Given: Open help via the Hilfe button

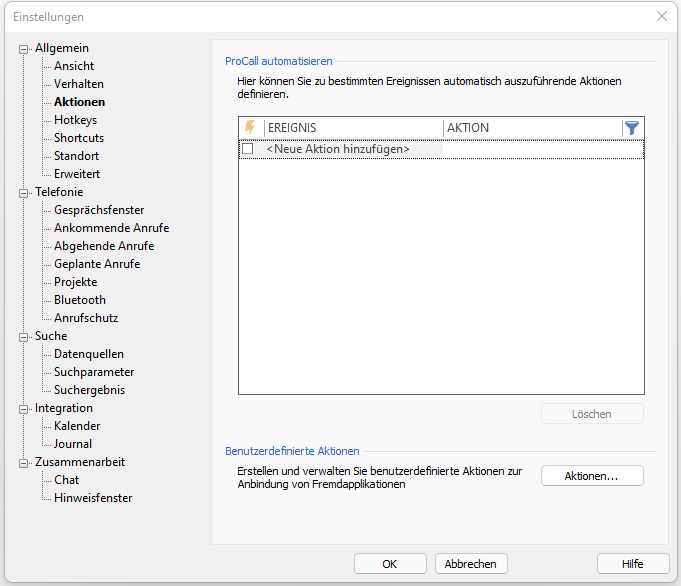Looking at the screenshot, I should 632,564.
